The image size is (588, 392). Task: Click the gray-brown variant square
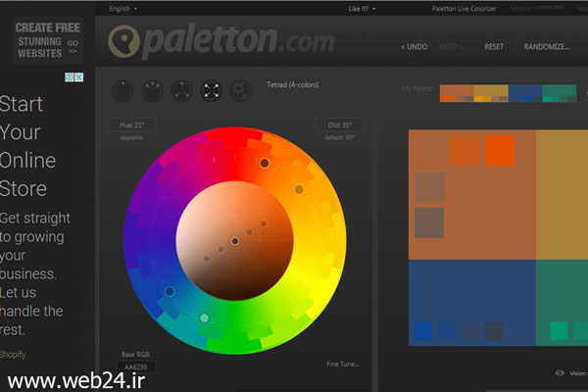pyautogui.click(x=429, y=222)
